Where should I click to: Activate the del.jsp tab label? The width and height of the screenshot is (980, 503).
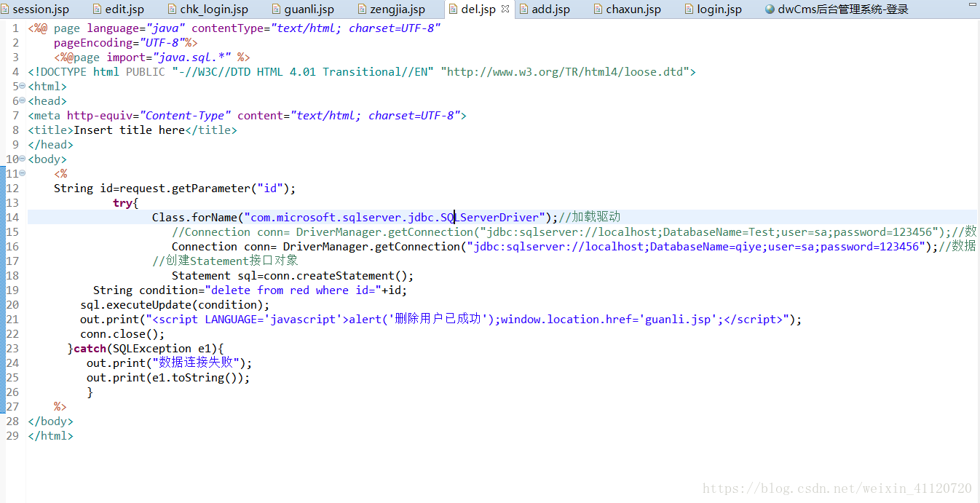(478, 9)
